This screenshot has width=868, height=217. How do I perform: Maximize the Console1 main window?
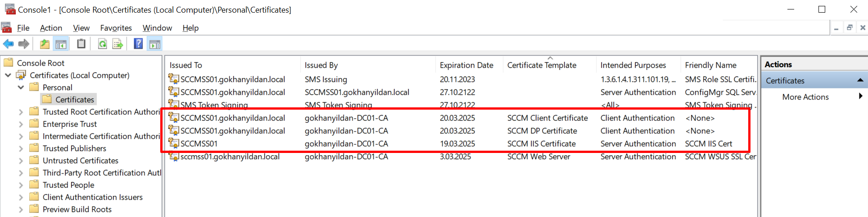tap(822, 9)
